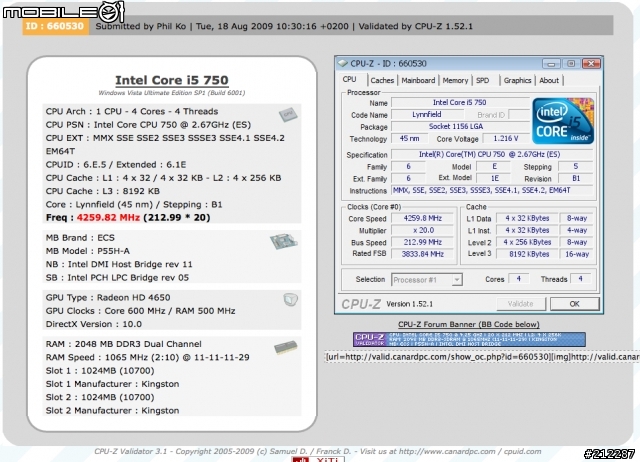
Task: Click the Multiplier value x 20.0
Action: pos(422,230)
